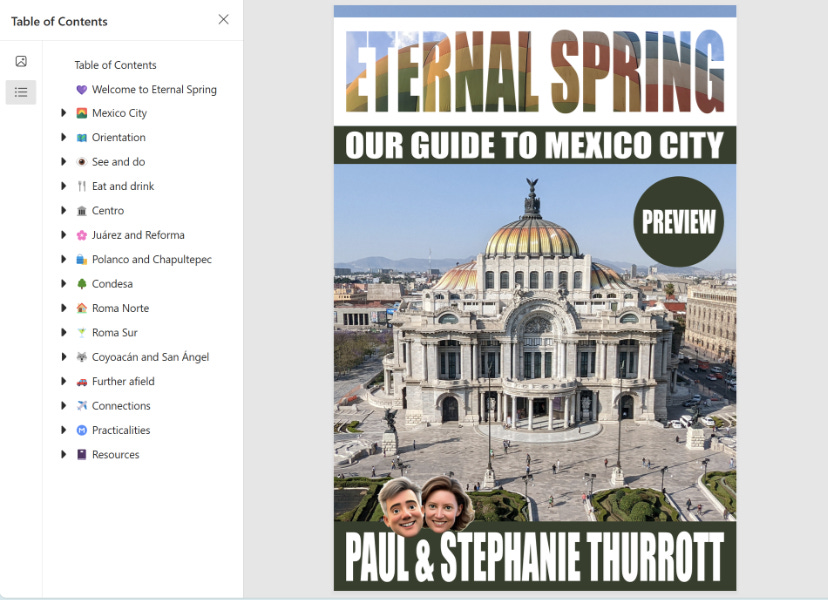Click the purple heart icon beside Welcome
828x600 pixels.
81,89
